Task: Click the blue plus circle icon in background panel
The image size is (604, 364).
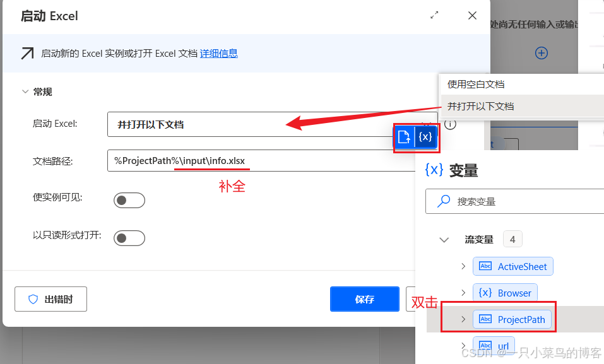Action: click(x=542, y=53)
